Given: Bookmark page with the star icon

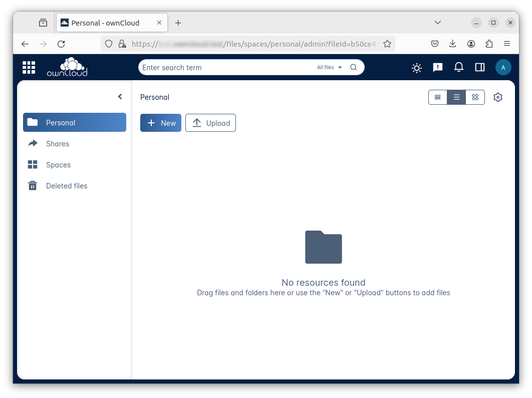Looking at the screenshot, I should coord(387,44).
